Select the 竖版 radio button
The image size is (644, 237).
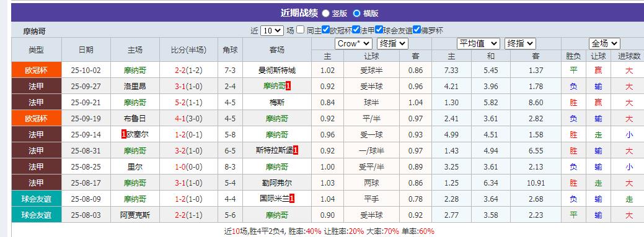tap(325, 13)
